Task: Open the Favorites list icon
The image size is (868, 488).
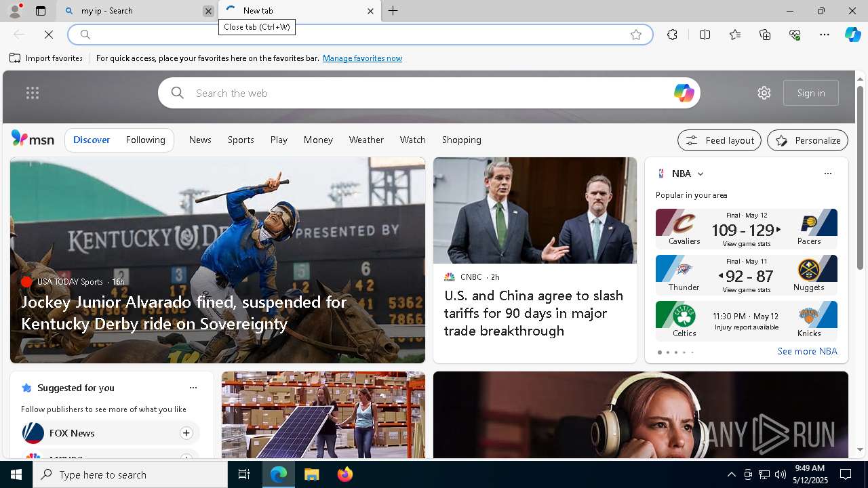Action: pyautogui.click(x=735, y=35)
